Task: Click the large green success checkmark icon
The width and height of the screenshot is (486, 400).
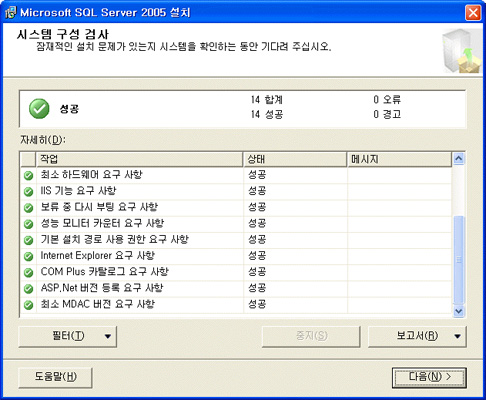Action: (39, 109)
